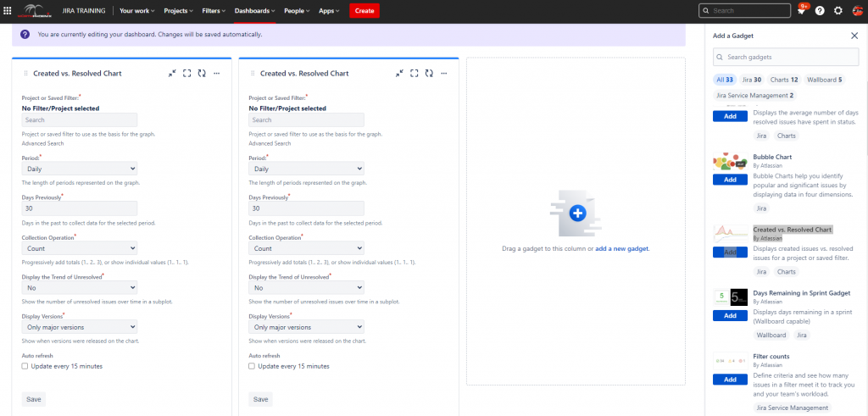Viewport: 868px width, 416px height.
Task: Open Display the Trend dropdown, first gadget
Action: 80,288
